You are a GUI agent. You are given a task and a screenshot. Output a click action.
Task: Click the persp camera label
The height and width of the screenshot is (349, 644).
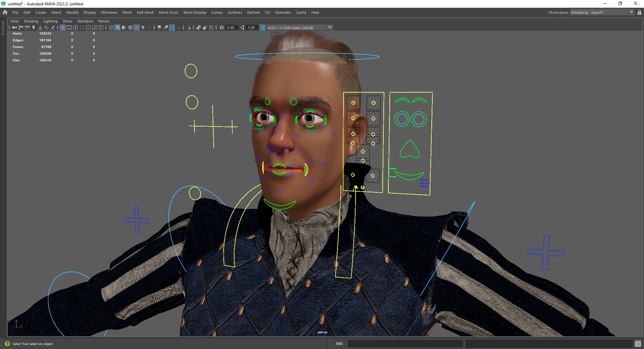tap(323, 332)
